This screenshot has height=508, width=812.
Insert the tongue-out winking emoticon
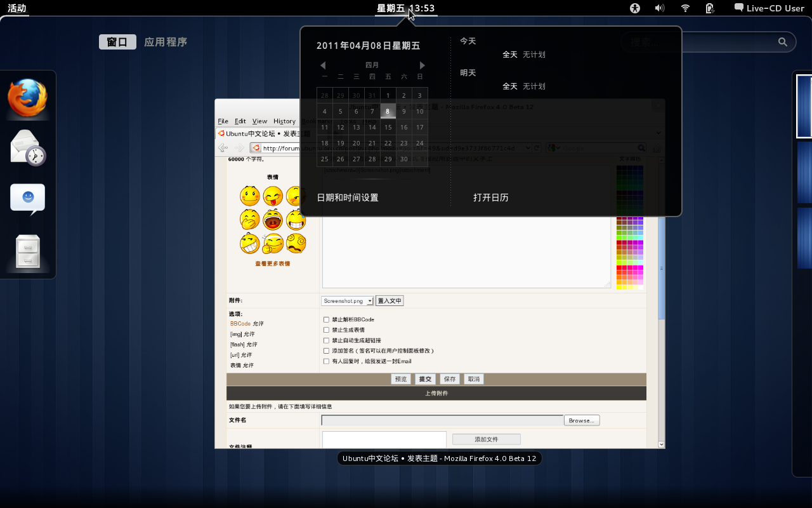click(273, 196)
